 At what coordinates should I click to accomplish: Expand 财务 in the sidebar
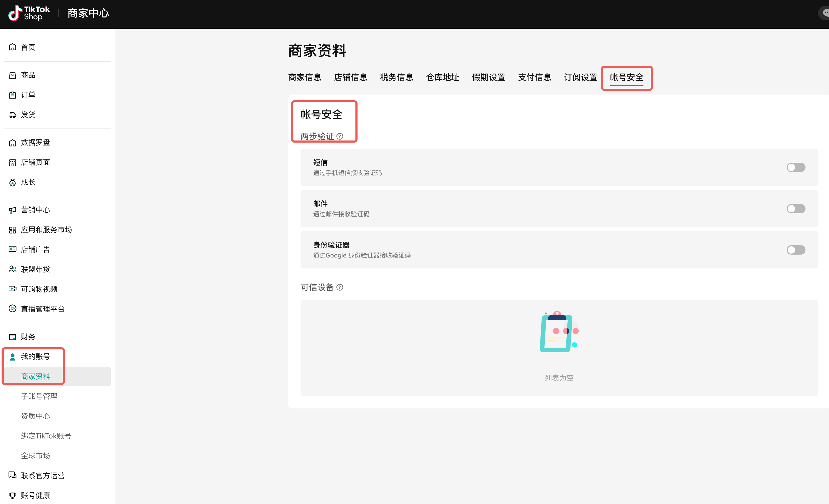pos(28,337)
